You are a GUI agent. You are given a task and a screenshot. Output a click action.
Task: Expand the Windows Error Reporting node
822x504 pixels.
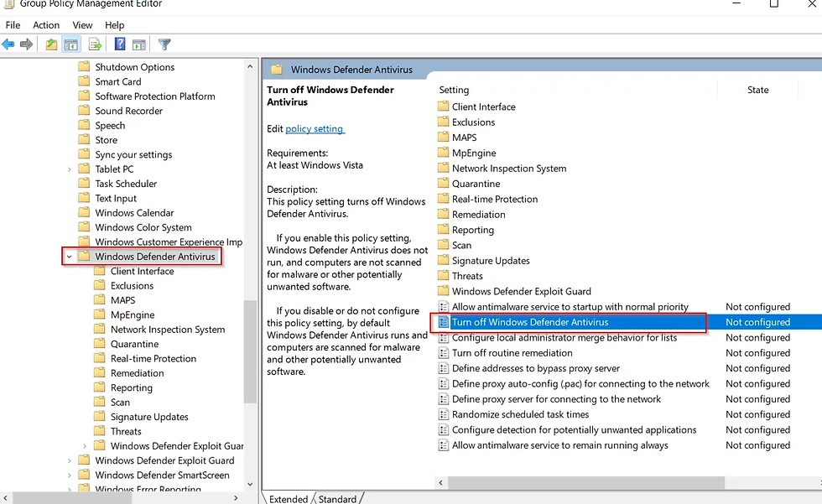coord(69,490)
